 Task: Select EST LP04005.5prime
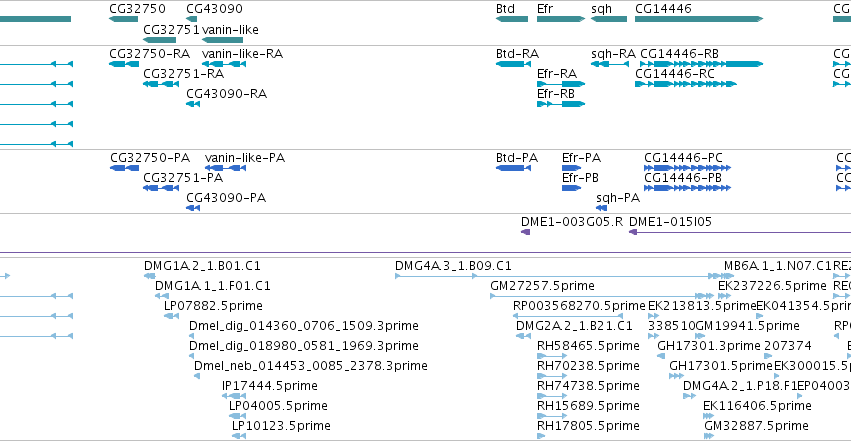(x=237, y=417)
